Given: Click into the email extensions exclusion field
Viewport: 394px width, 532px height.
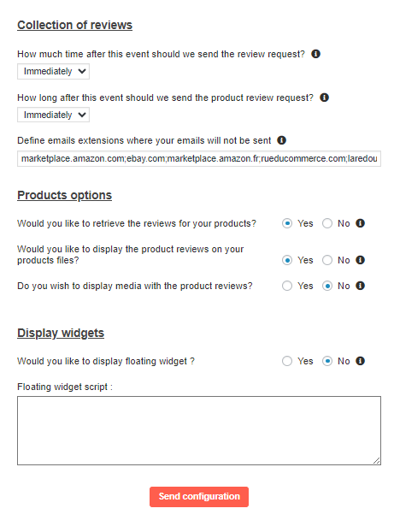Looking at the screenshot, I should (199, 158).
